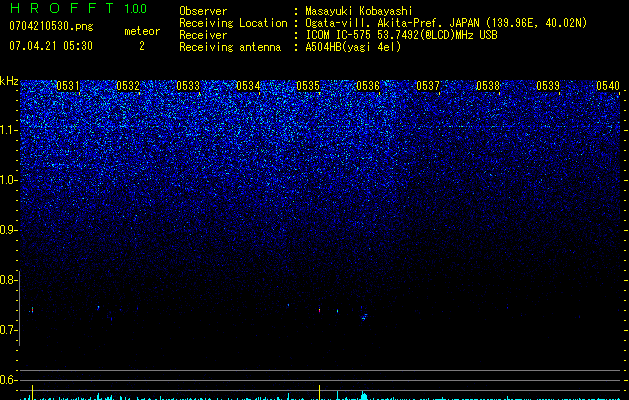Click the 'Receiving Location' label
The height and width of the screenshot is (400, 629).
pyautogui.click(x=233, y=23)
